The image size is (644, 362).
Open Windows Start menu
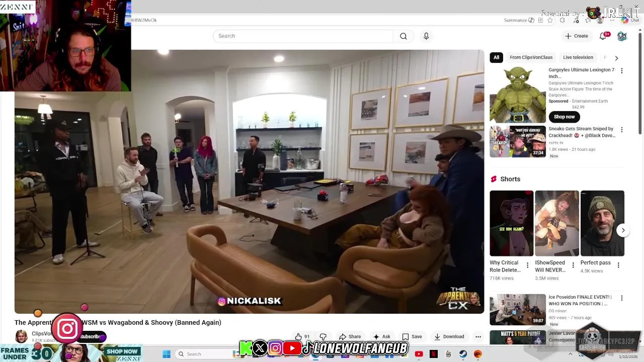[x=167, y=354]
